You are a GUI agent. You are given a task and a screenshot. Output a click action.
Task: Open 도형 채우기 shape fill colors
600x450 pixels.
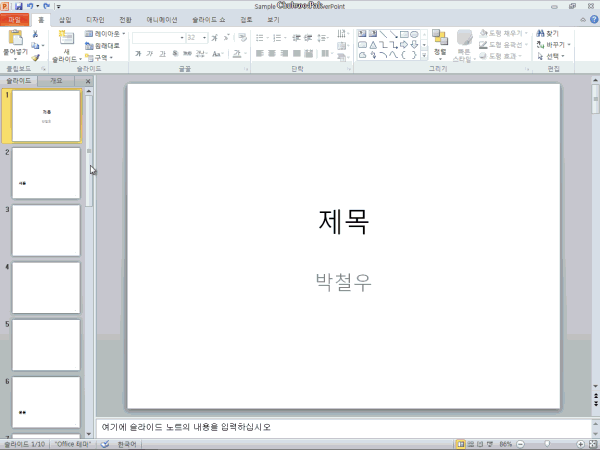503,34
